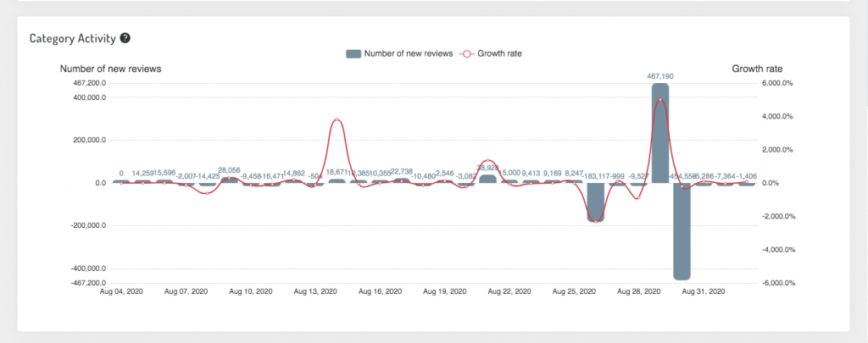The width and height of the screenshot is (868, 343).
Task: Click the 38,928 reviews bar
Action: click(487, 179)
